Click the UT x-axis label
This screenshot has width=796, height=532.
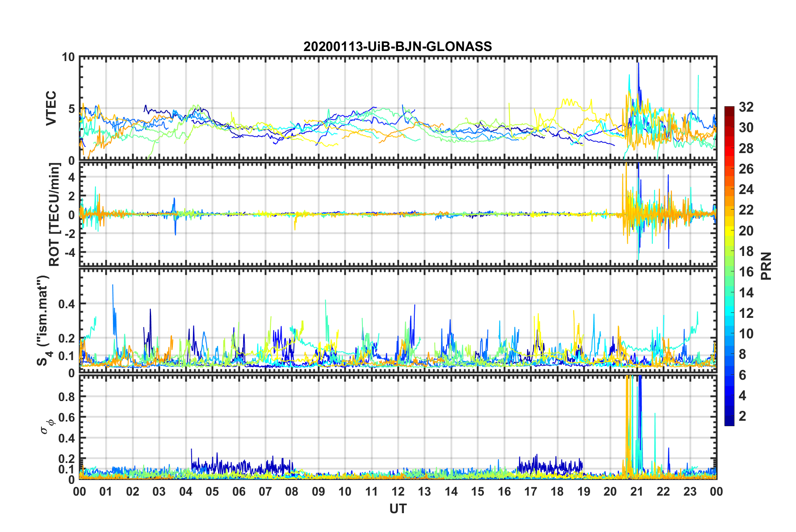pos(398,508)
